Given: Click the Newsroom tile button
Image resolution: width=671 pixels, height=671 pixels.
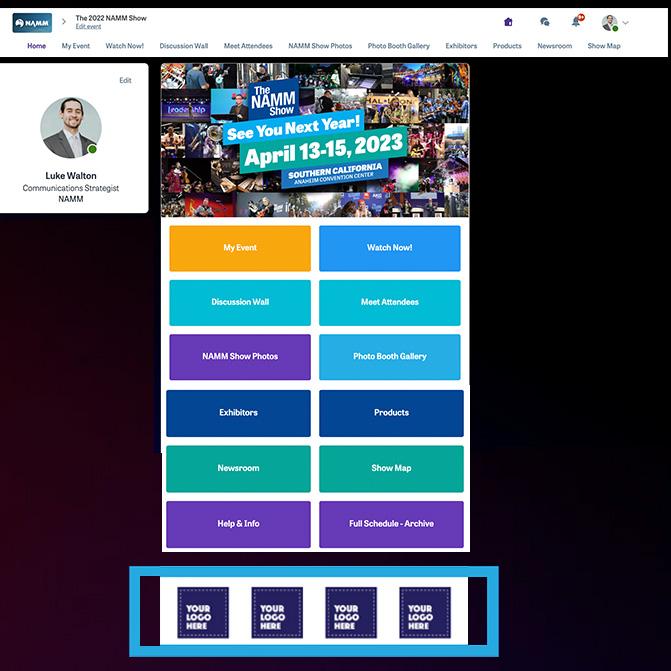Looking at the screenshot, I should (x=238, y=469).
